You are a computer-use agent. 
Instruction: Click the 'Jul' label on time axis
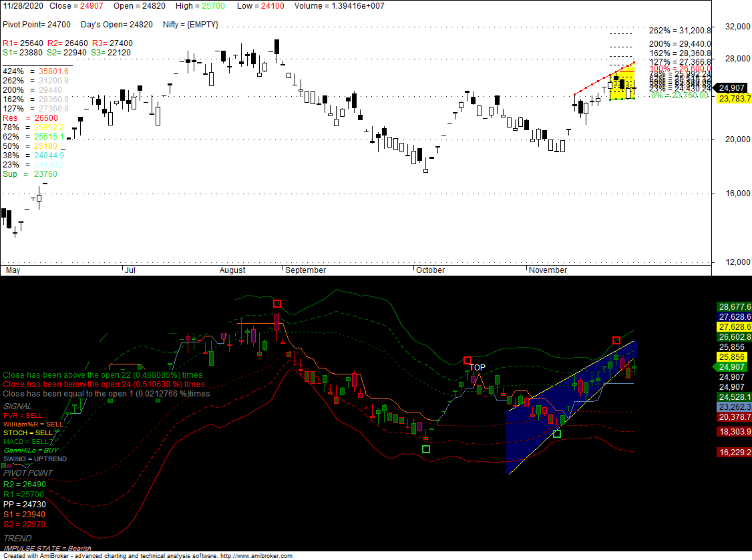pos(130,270)
